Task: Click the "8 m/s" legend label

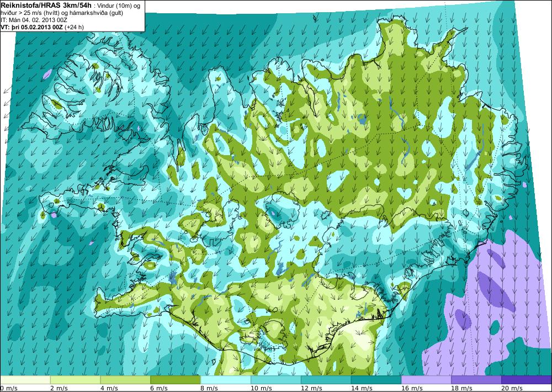Action: (209, 388)
